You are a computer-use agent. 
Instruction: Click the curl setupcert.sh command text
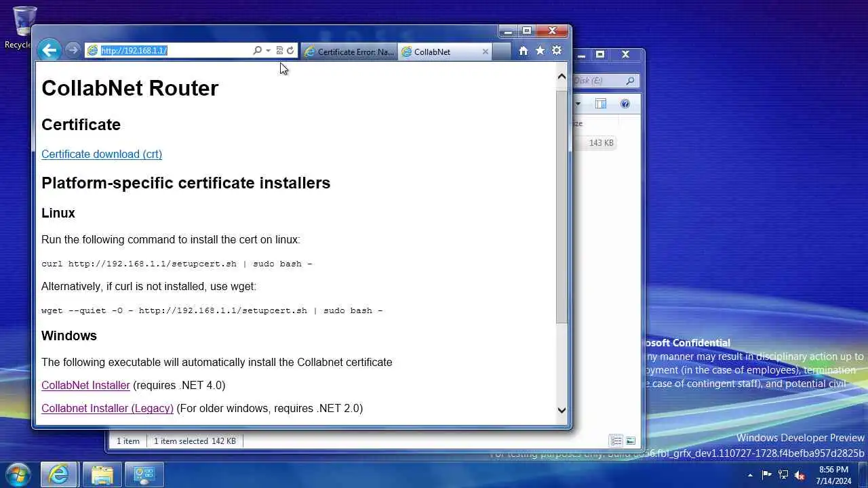(x=177, y=264)
